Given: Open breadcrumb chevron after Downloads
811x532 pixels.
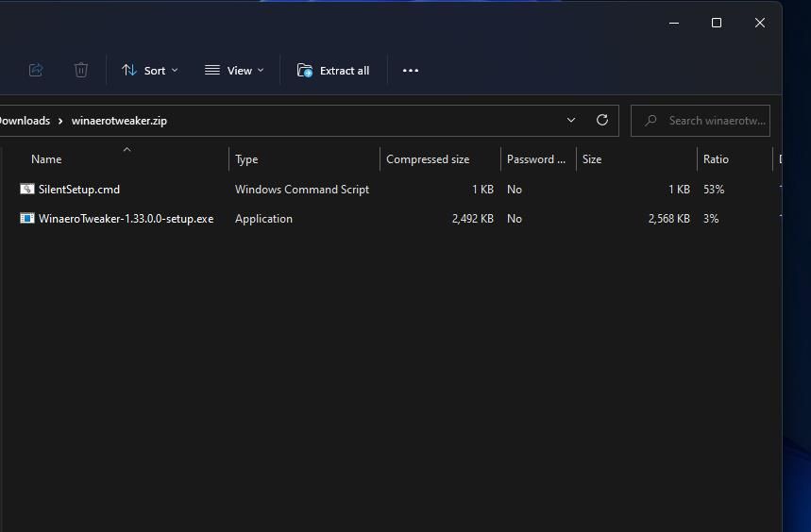Looking at the screenshot, I should click(60, 121).
